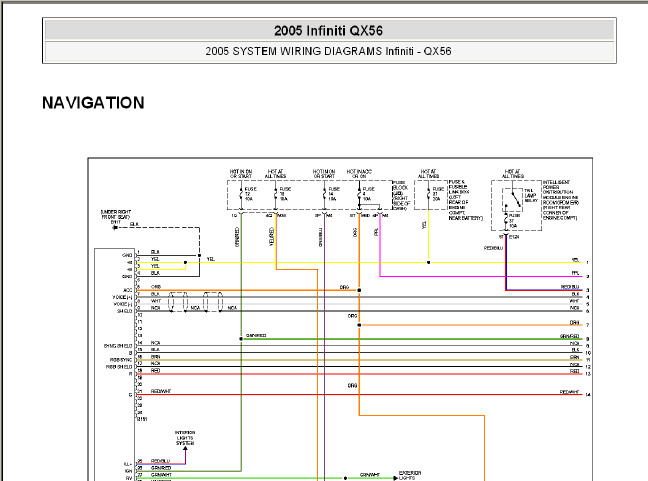
Task: Click the 'HOT IN ACC OR ON' label
Action: pos(359,174)
